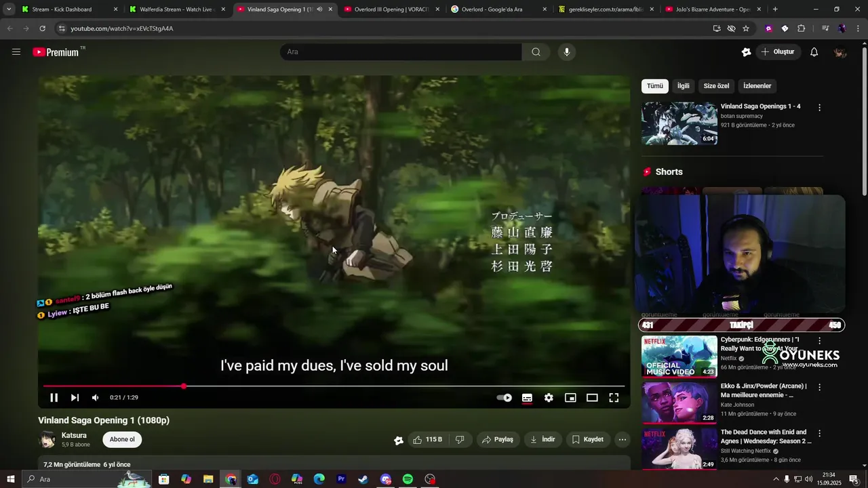
Task: Open the YouTube hamburger guide menu
Action: point(16,52)
